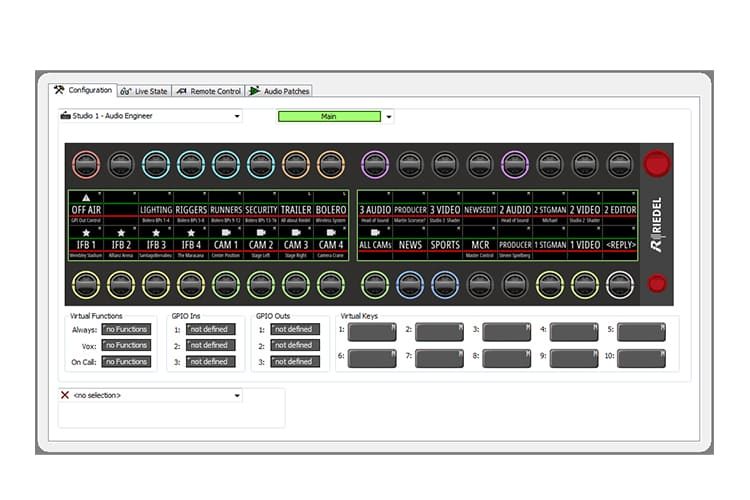Select the NEWS key display

[x=410, y=243]
